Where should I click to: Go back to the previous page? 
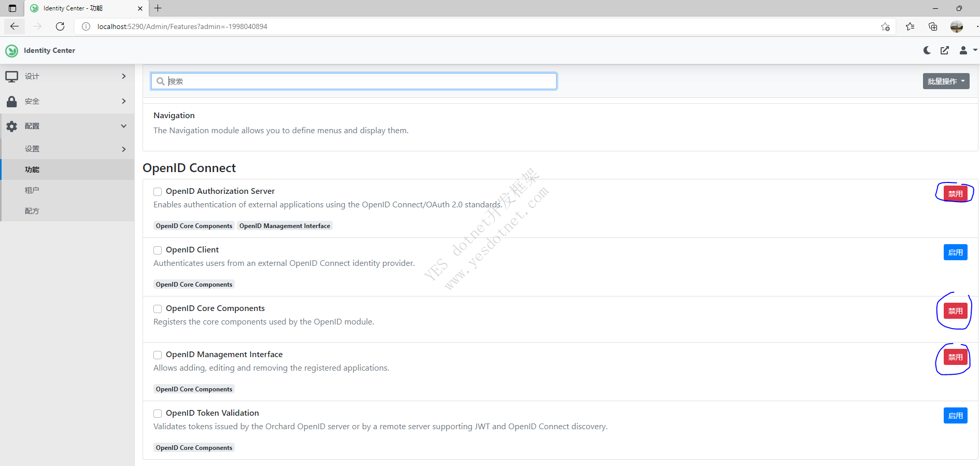pos(15,26)
